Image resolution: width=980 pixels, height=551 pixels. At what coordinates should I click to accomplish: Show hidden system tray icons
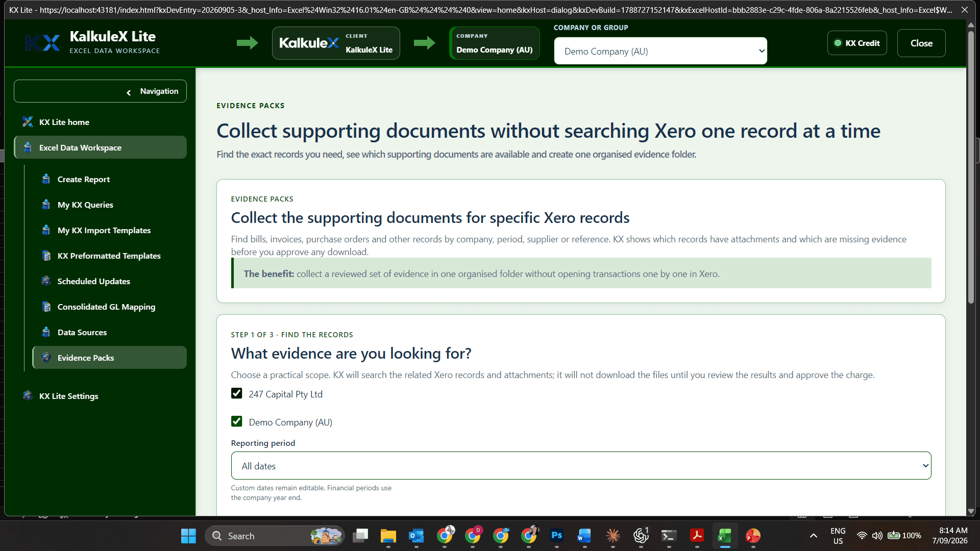click(814, 536)
